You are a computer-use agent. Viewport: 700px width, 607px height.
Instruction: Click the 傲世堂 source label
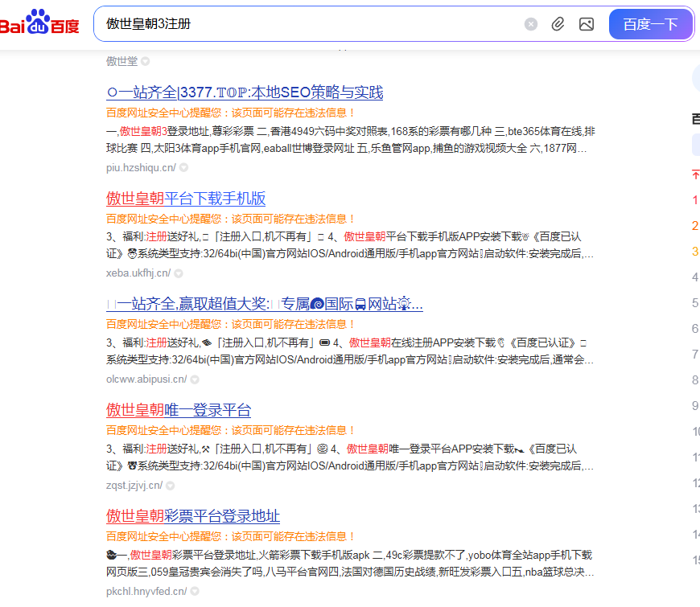coord(121,61)
